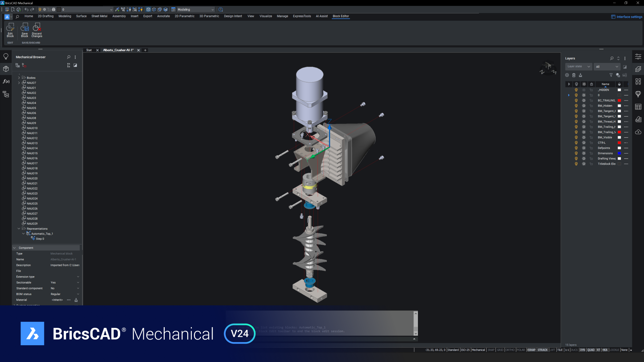644x362 pixels.
Task: Click the blue color swatch of Dimensions layer
Action: coord(619,153)
